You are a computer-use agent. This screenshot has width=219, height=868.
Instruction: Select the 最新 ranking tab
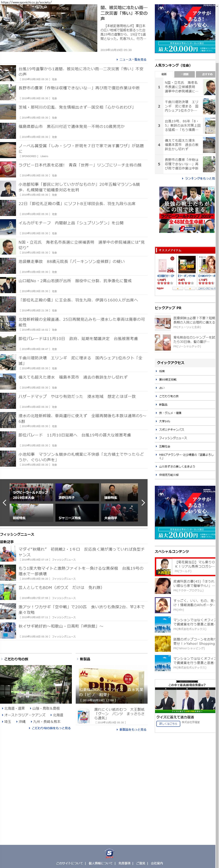(164, 74)
